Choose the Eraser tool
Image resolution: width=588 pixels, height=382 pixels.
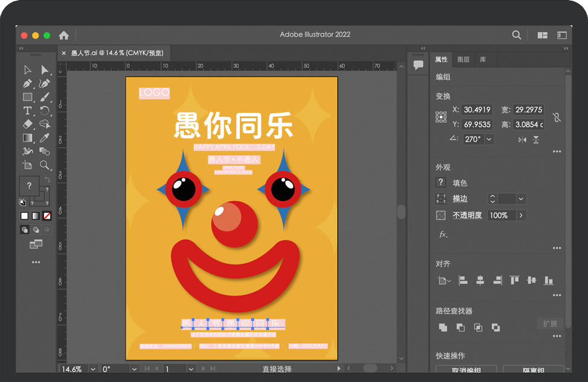click(27, 124)
